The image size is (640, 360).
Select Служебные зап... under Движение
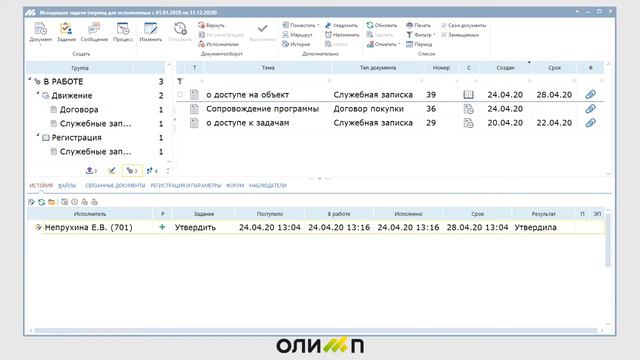[96, 123]
